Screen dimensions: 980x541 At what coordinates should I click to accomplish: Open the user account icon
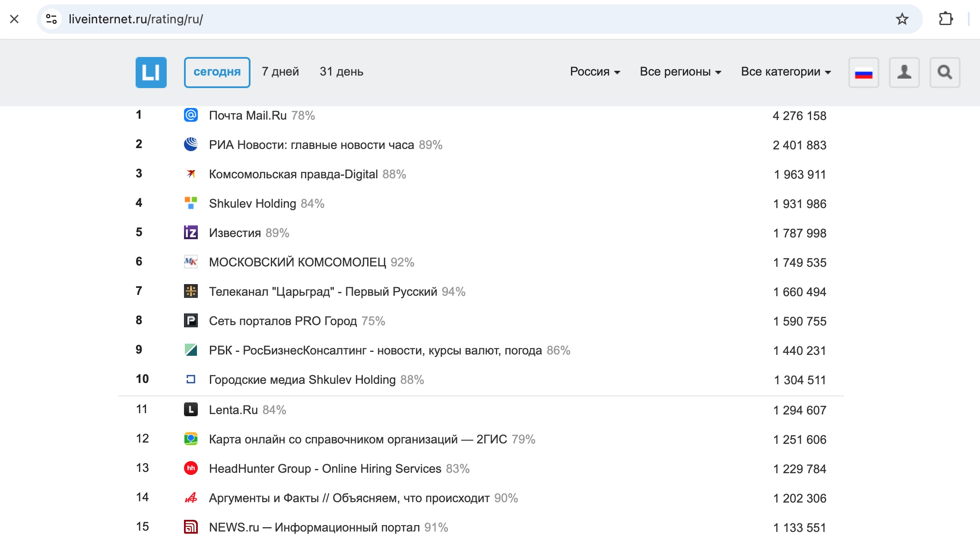[904, 72]
